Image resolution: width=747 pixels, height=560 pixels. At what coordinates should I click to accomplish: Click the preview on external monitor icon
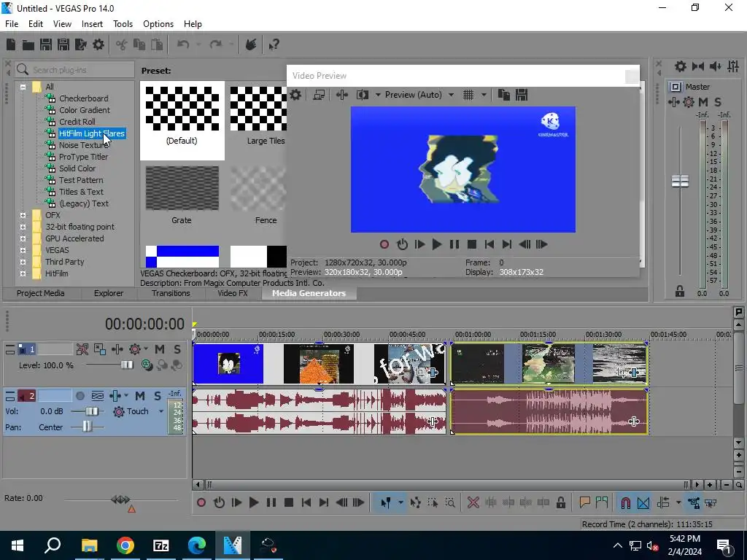[x=319, y=95]
